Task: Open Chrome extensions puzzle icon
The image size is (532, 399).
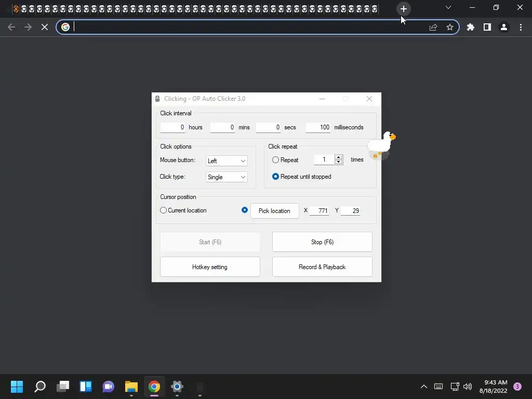Action: pyautogui.click(x=471, y=27)
